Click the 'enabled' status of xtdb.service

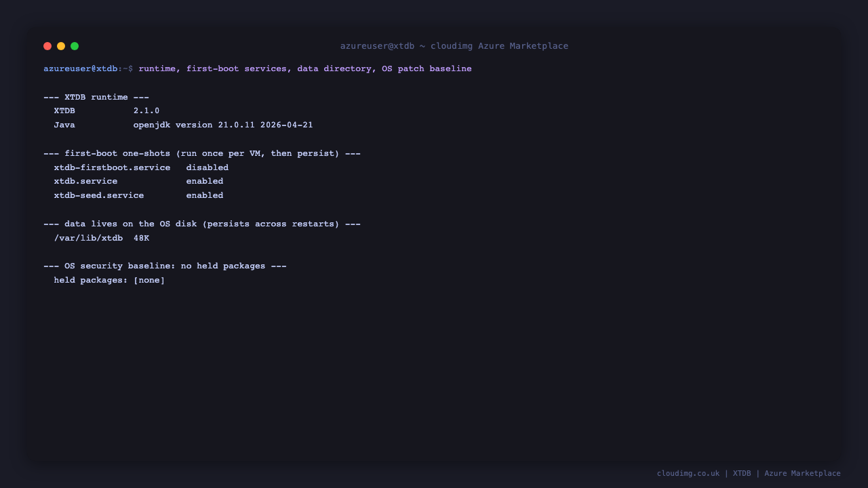click(205, 182)
